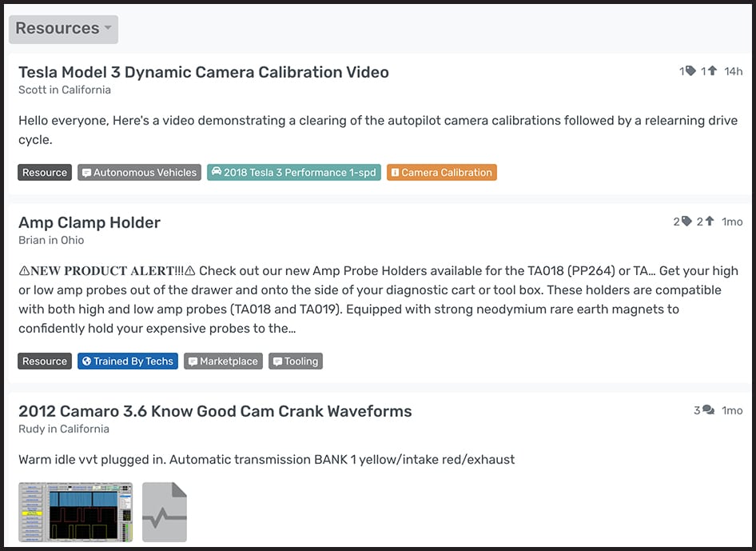This screenshot has height=551, width=756.
Task: Open the Marketplace tag
Action: pos(223,361)
